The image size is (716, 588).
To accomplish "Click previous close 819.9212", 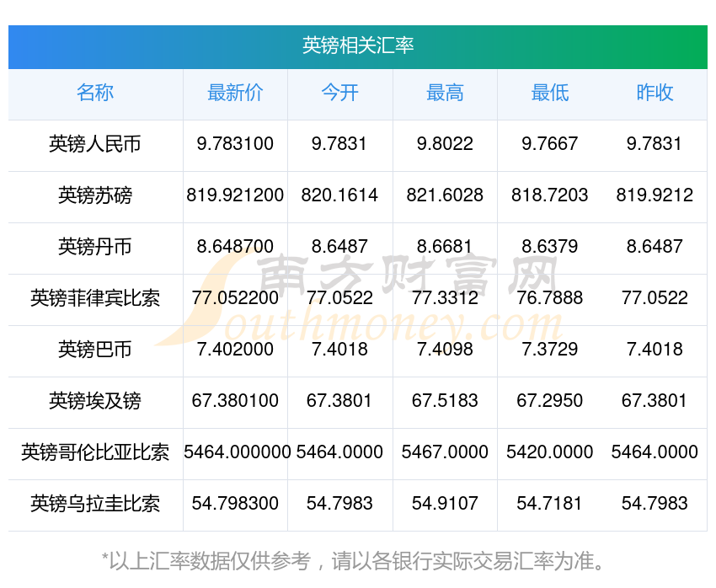I will [655, 195].
